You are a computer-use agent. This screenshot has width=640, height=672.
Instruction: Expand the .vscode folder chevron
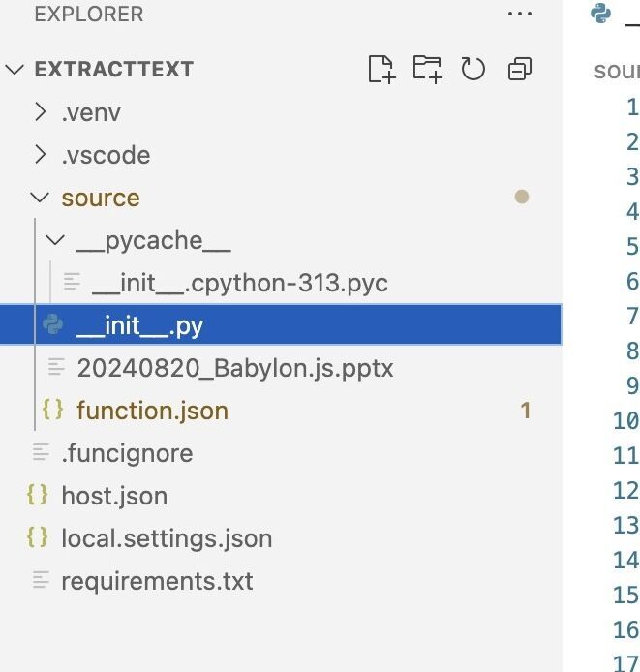(41, 154)
